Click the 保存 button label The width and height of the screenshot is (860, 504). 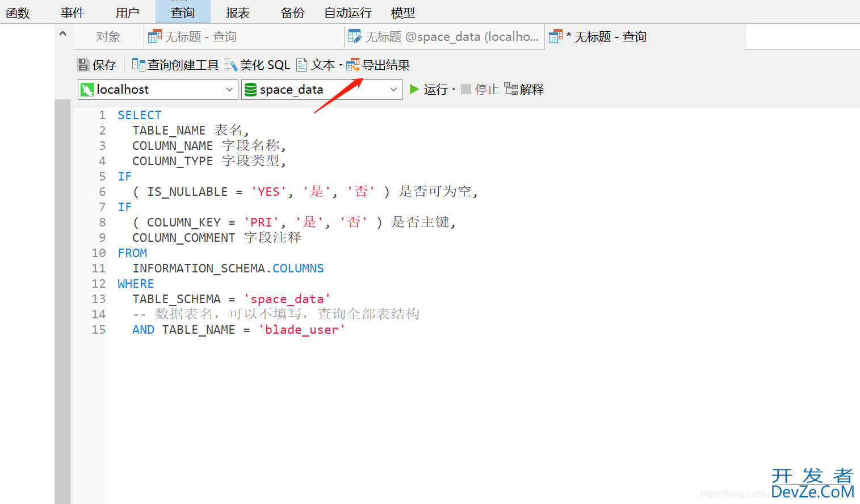click(104, 65)
